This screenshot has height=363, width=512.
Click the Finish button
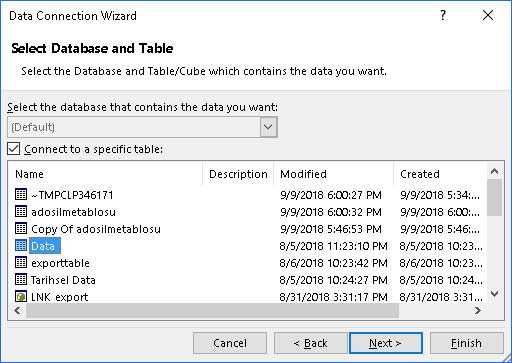coord(467,343)
